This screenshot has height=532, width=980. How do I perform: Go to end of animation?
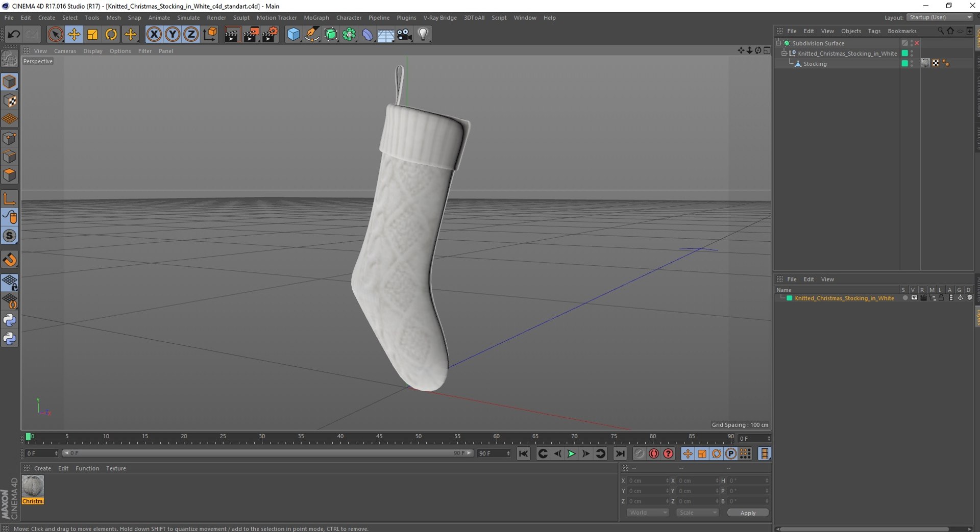point(620,453)
